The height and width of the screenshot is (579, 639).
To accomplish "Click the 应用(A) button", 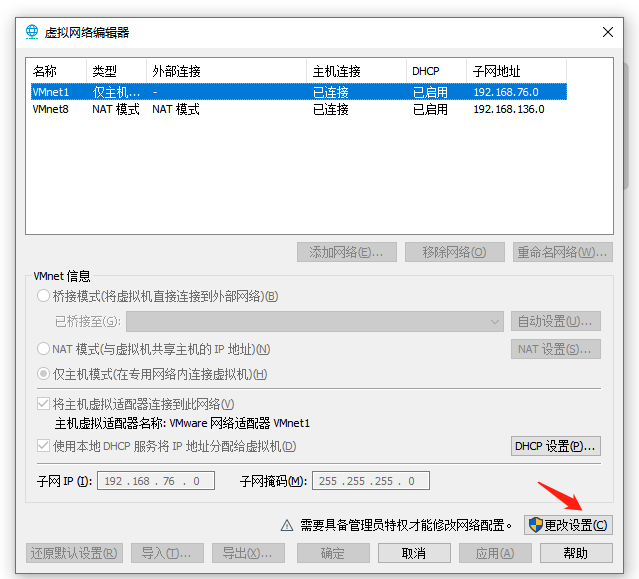I will coord(495,553).
